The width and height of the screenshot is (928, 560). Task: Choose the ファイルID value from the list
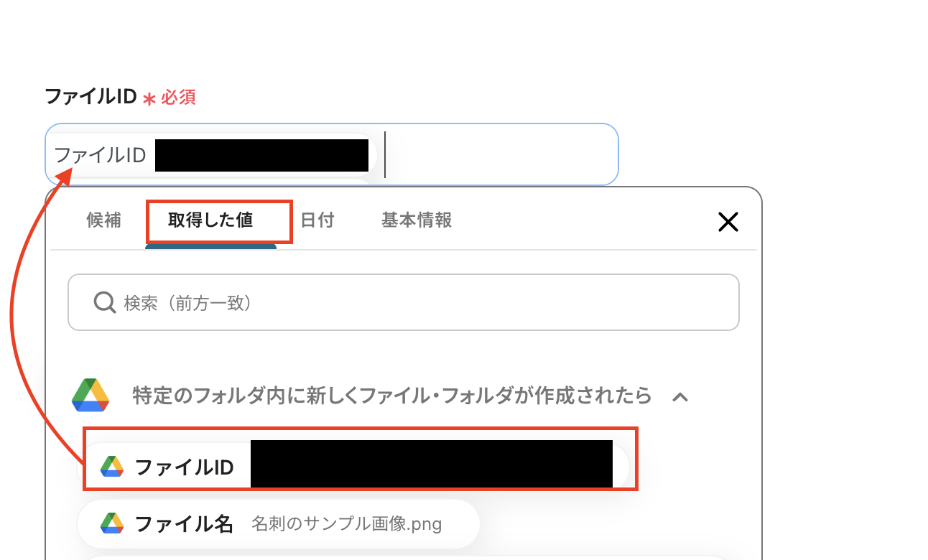tap(354, 467)
